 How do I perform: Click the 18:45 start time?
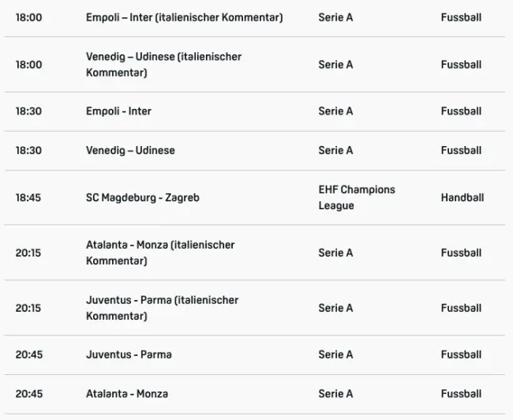point(28,198)
